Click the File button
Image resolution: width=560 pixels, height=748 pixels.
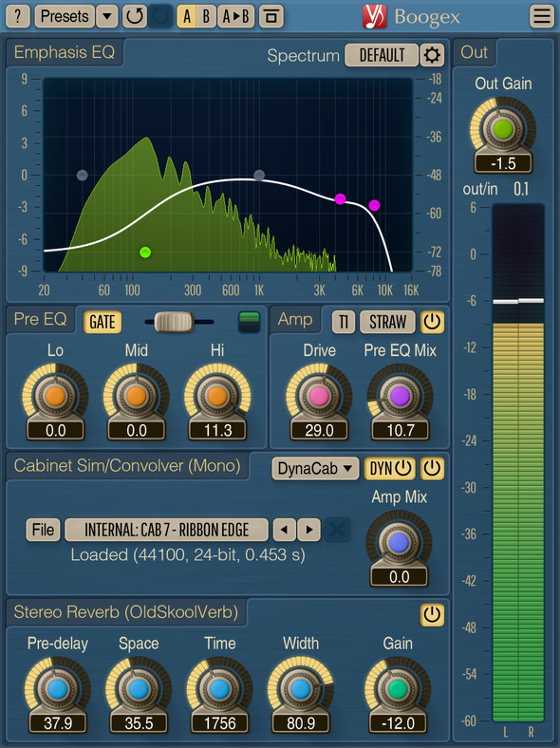43,530
